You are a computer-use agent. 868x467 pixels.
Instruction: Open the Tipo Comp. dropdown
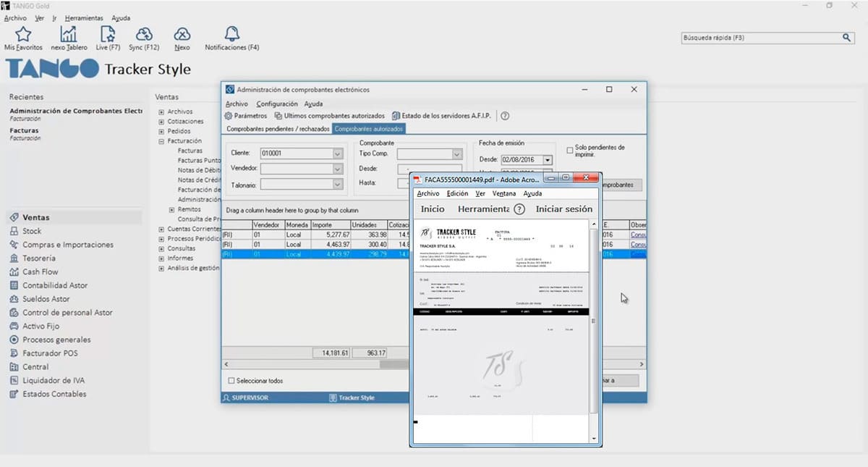(456, 154)
